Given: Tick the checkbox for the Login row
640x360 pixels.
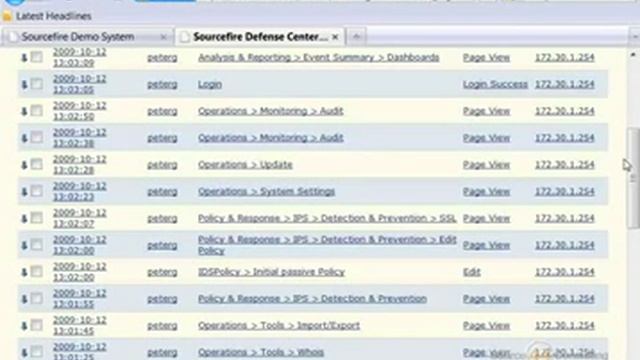Looking at the screenshot, I should click(37, 84).
